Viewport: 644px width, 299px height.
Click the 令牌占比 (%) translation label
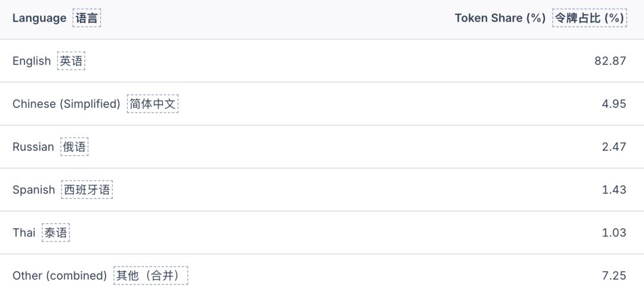589,18
